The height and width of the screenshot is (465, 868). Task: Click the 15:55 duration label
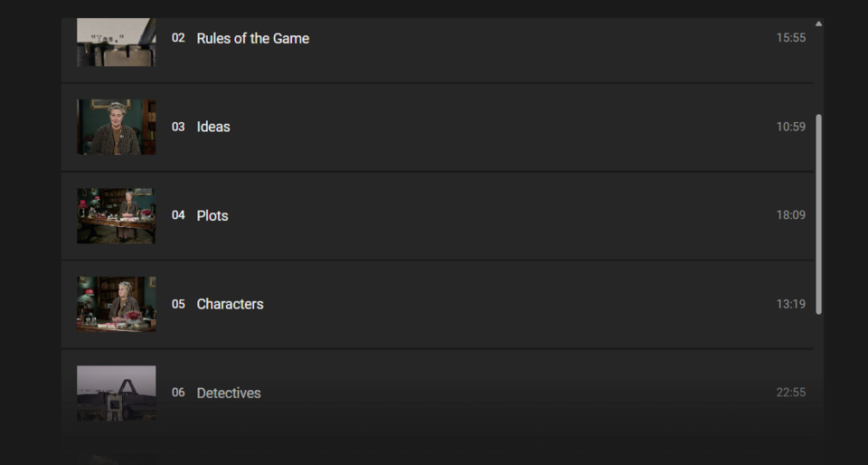pyautogui.click(x=790, y=38)
